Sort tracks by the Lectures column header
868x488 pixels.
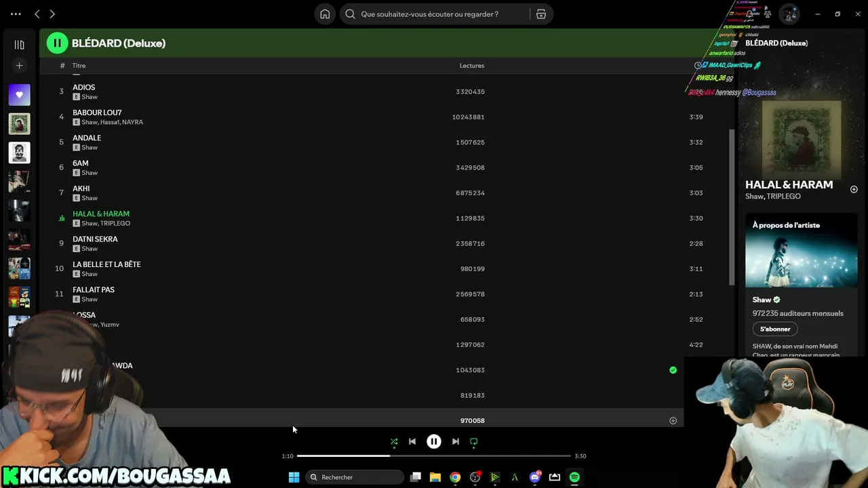pyautogui.click(x=472, y=66)
